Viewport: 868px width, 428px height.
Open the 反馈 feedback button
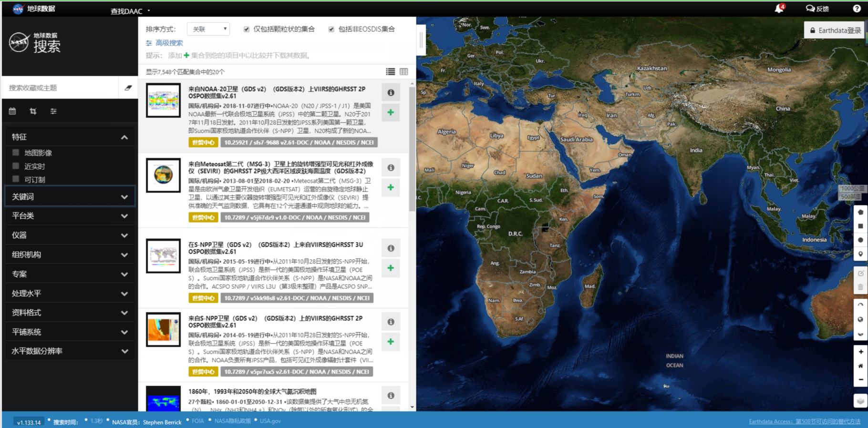[817, 9]
